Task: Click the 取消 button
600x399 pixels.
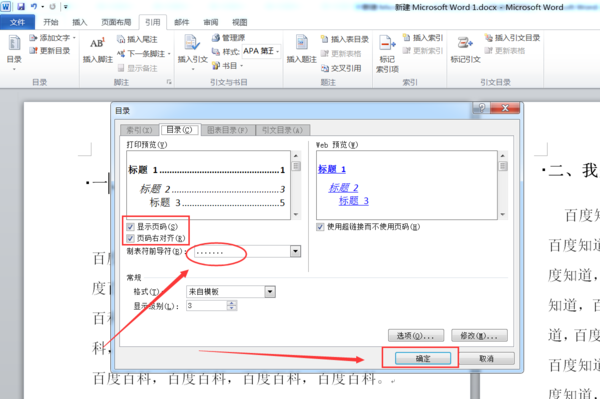Action: (486, 358)
